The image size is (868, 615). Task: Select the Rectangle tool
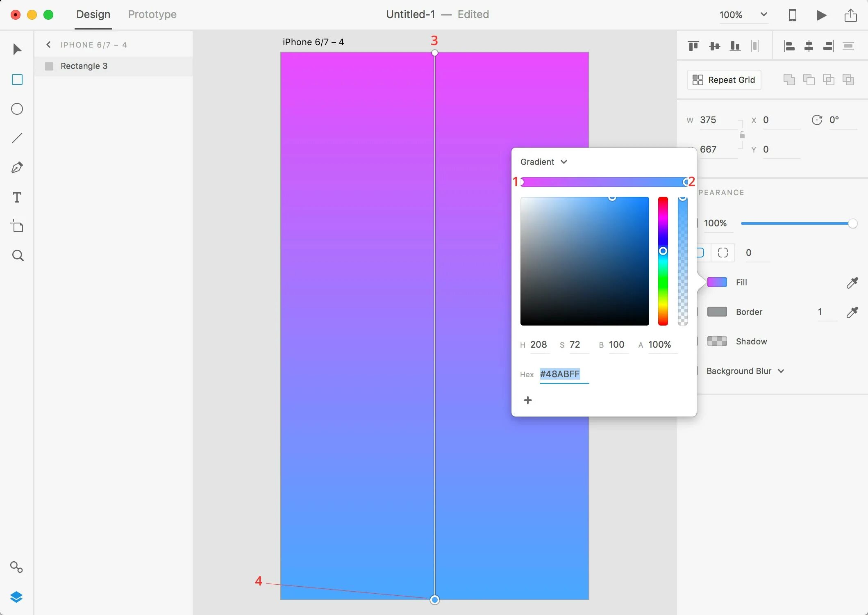(x=17, y=80)
